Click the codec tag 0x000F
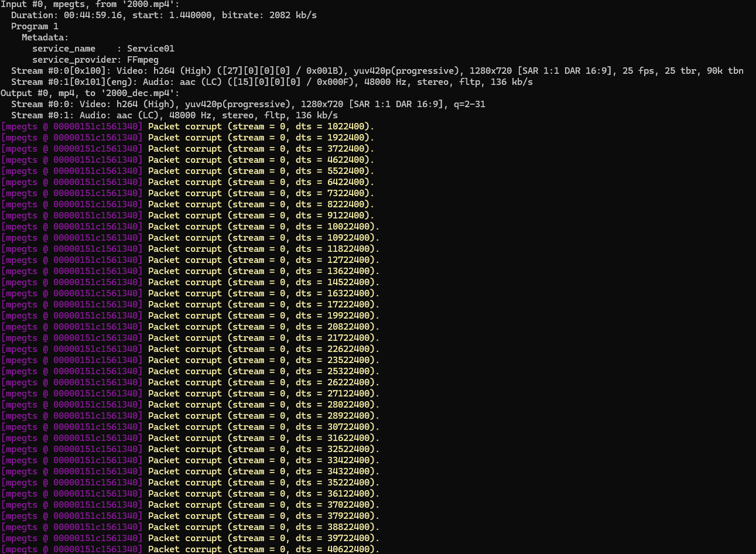The image size is (756, 554). [328, 82]
